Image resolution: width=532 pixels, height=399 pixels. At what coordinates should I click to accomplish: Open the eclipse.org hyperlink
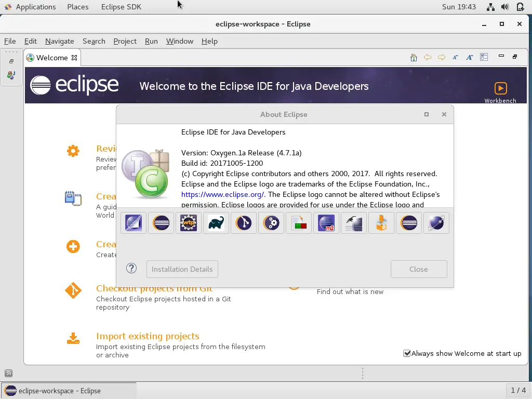(x=223, y=194)
